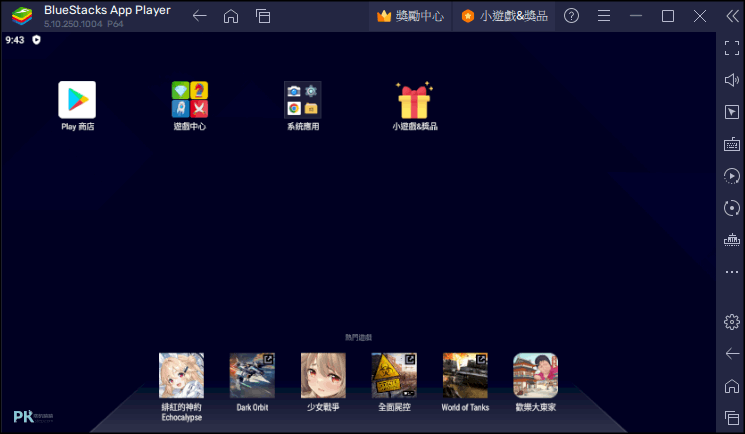The width and height of the screenshot is (745, 434).
Task: Launch the Dark Orbit game
Action: coord(252,376)
